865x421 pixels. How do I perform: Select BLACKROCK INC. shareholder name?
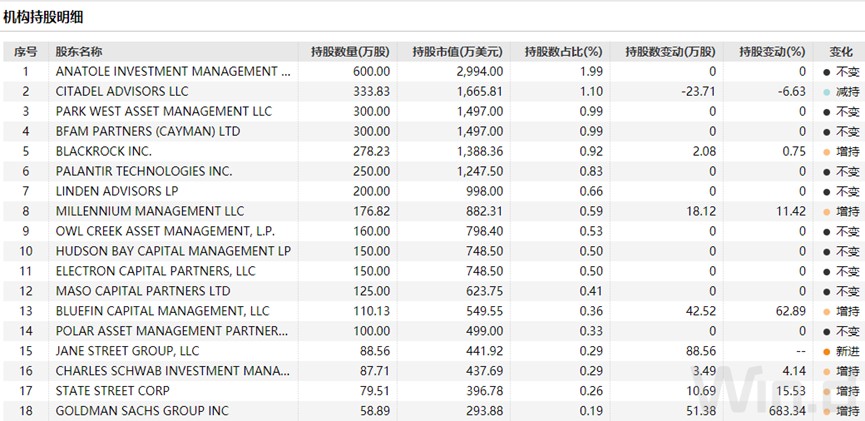point(104,151)
